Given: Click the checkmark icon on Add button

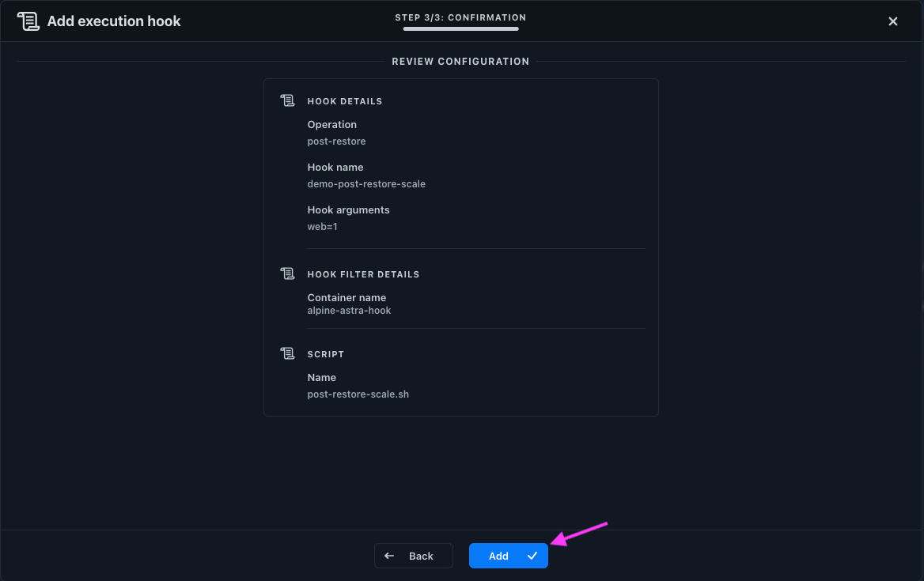Looking at the screenshot, I should coord(532,556).
